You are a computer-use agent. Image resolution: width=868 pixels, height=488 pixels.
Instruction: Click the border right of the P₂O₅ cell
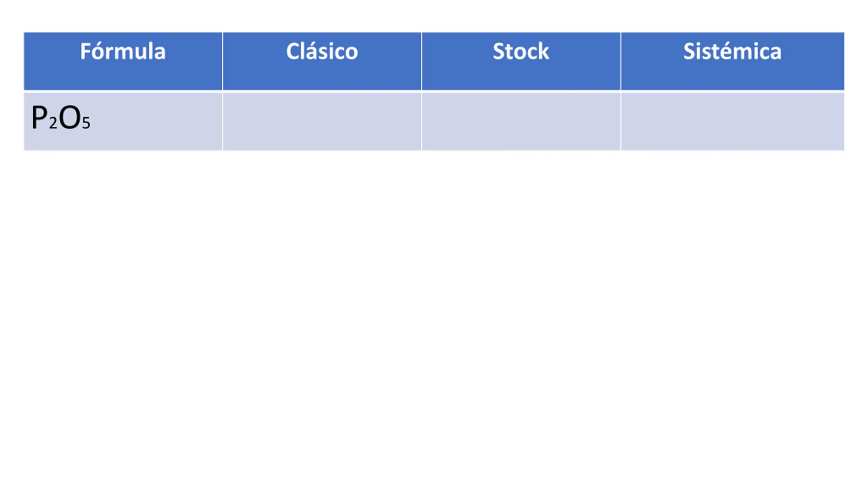tap(222, 121)
